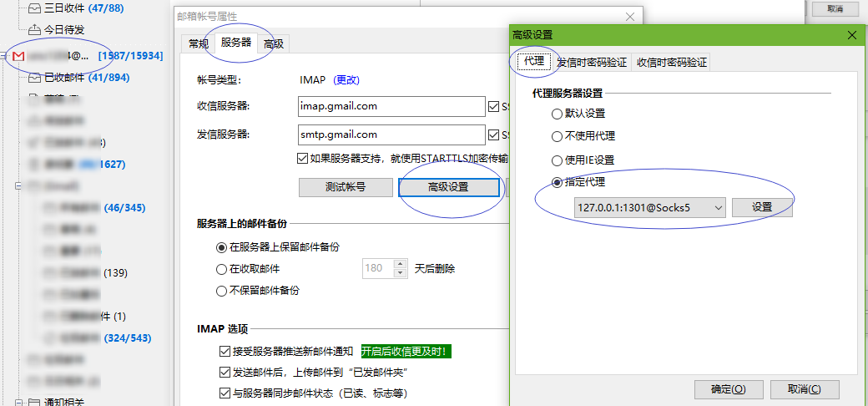
Task: Toggle SSL checkbox beside smtp.gmail.com
Action: pos(494,134)
